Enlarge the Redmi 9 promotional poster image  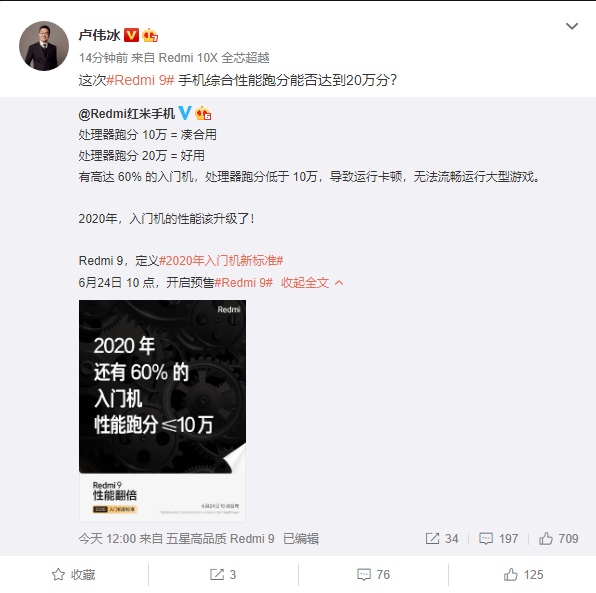162,411
